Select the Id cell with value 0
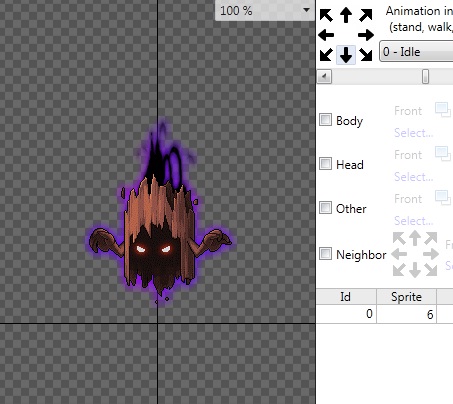The image size is (453, 404). tap(346, 314)
